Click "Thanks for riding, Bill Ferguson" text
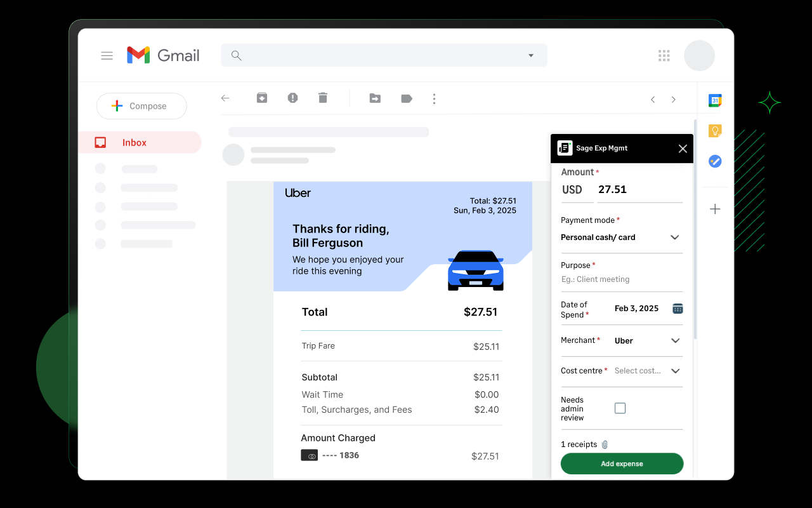The image size is (812, 508). point(341,236)
